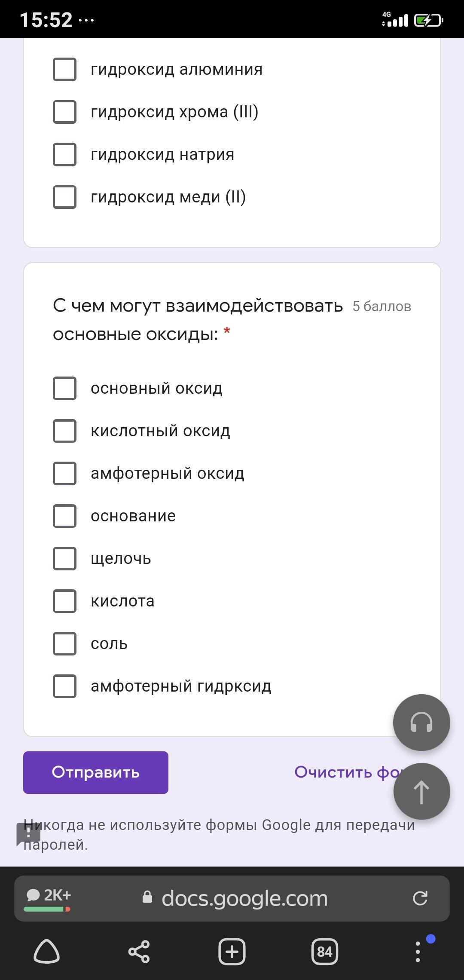Screen dimensions: 464x980
Task: Open tab switcher showing 84 tabs
Action: [x=324, y=951]
